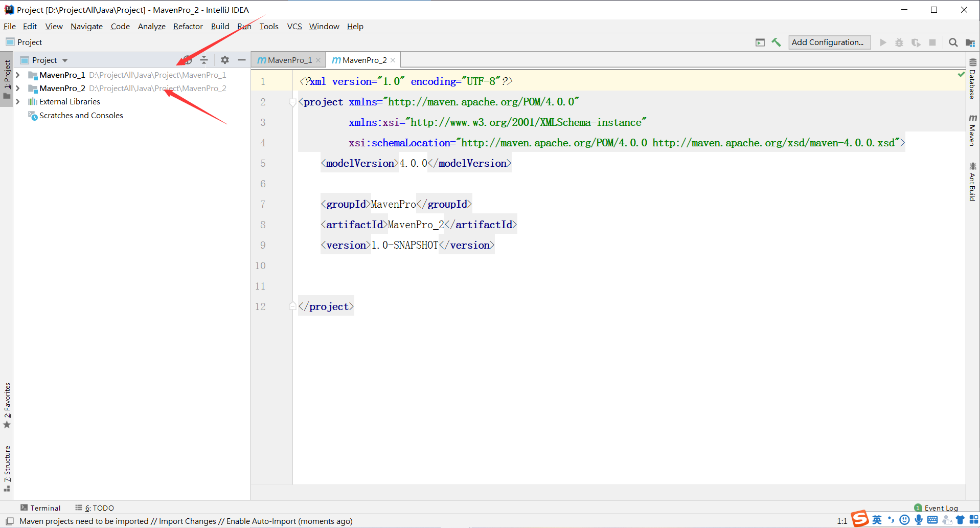Open the Maven tool window

[x=972, y=130]
